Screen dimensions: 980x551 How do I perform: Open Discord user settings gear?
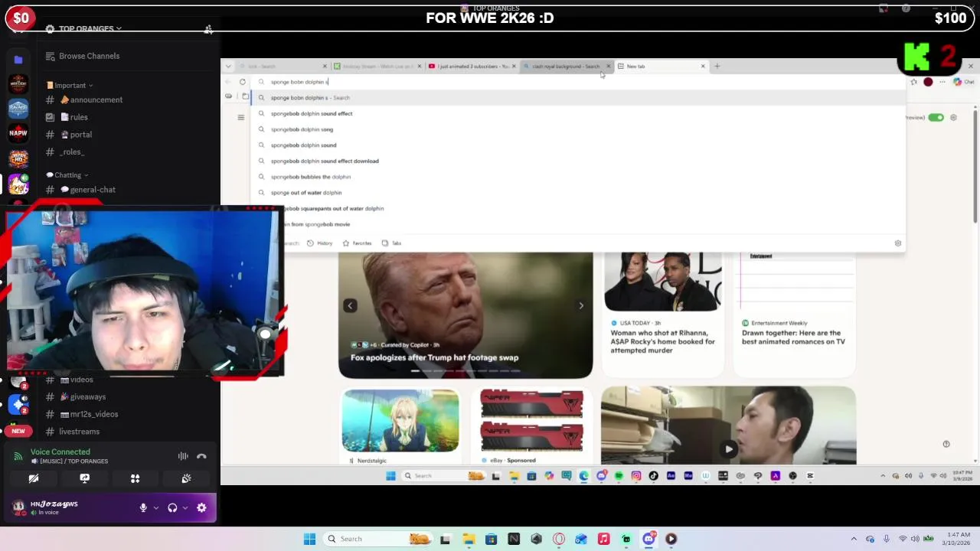(201, 507)
